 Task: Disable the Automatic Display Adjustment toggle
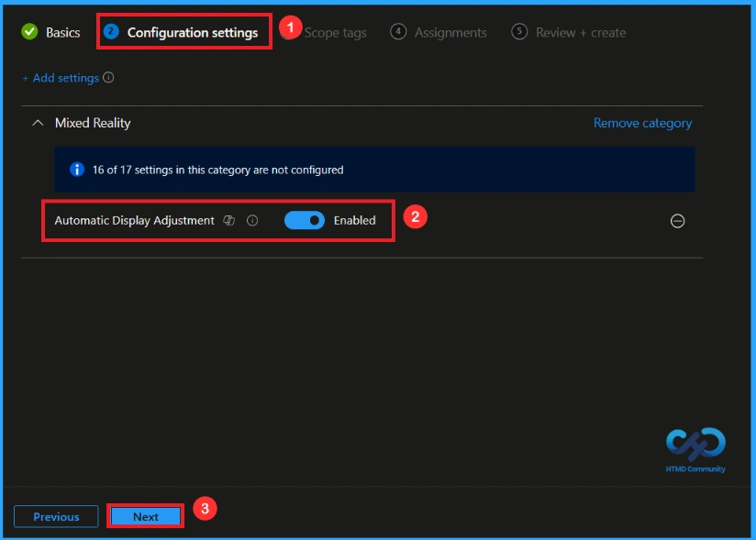pos(304,220)
